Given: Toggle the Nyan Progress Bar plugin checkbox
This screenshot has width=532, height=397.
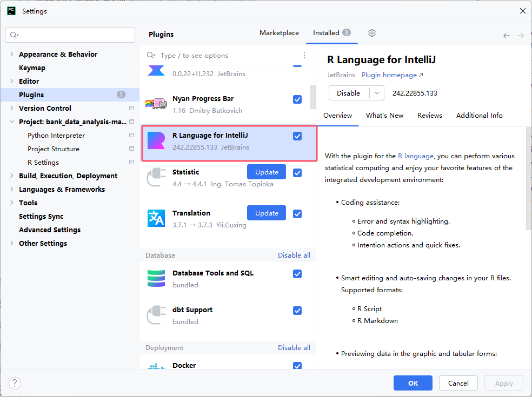Looking at the screenshot, I should [297, 99].
